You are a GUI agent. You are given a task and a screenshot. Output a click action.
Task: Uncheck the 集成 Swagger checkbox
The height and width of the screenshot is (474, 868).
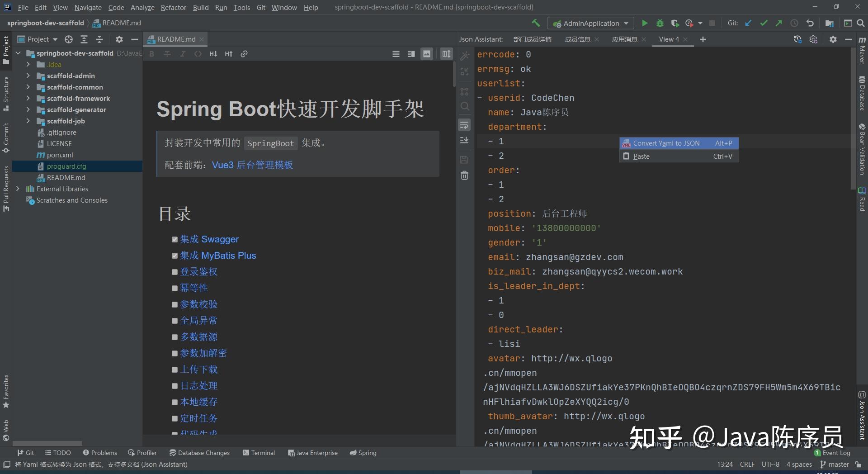pyautogui.click(x=175, y=239)
